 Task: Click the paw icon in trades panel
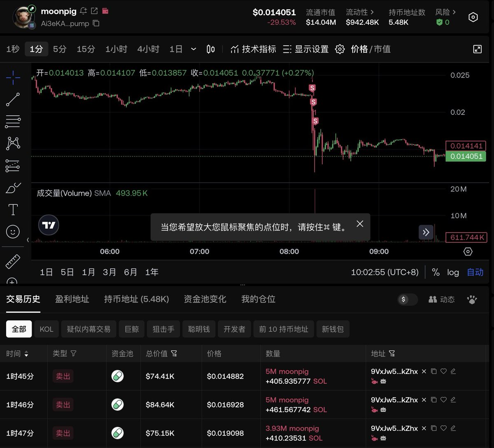tap(472, 299)
